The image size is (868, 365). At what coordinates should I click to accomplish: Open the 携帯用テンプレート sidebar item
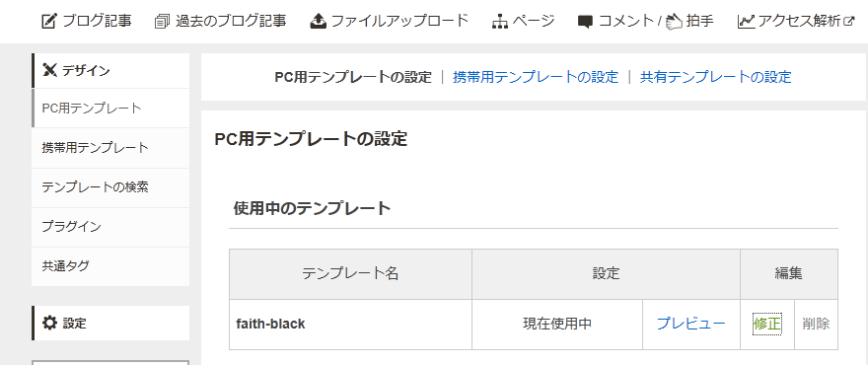pyautogui.click(x=110, y=148)
